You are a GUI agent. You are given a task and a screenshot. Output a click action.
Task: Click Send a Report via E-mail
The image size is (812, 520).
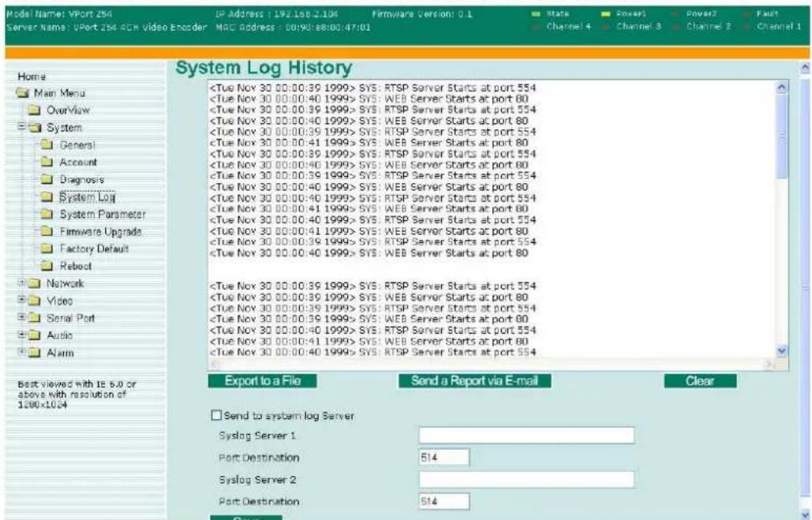click(x=475, y=381)
